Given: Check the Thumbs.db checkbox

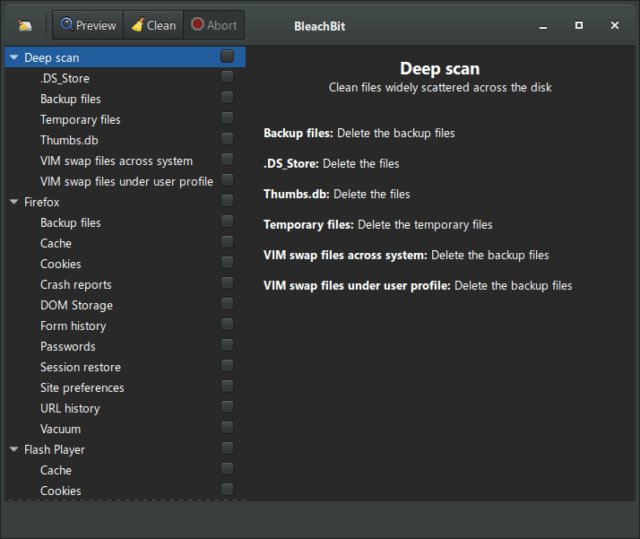Looking at the screenshot, I should [227, 138].
